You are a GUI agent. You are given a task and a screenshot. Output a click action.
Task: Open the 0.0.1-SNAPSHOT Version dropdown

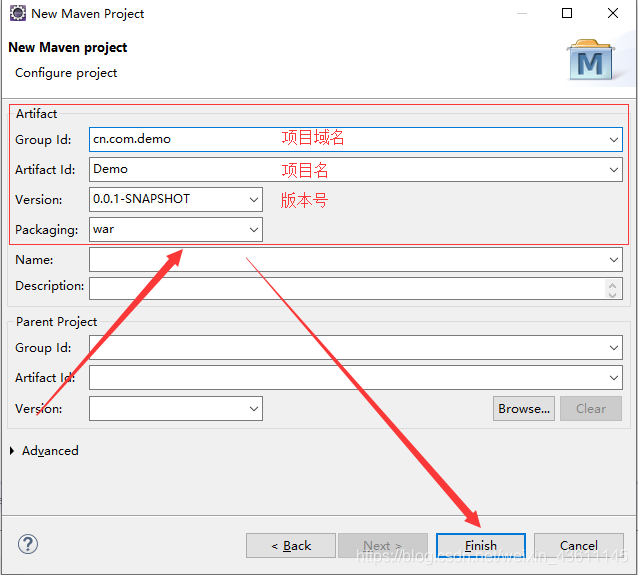pos(254,199)
